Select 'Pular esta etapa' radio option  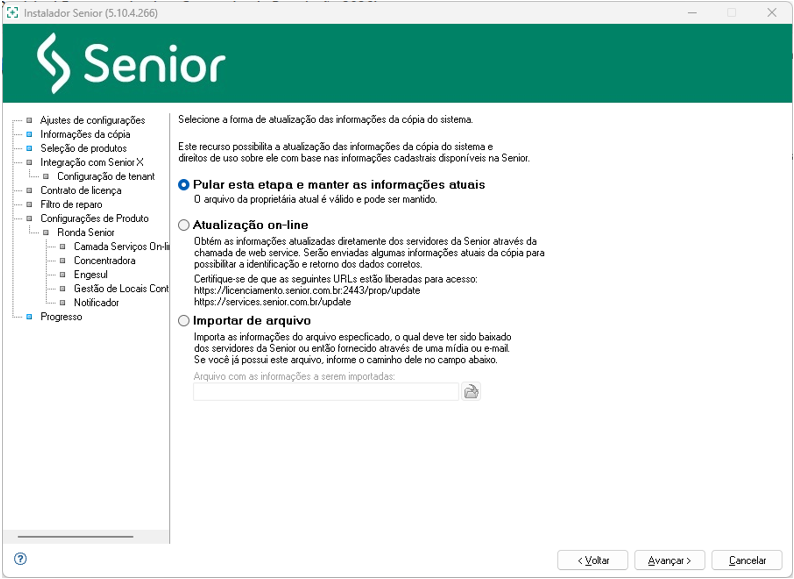tap(184, 185)
